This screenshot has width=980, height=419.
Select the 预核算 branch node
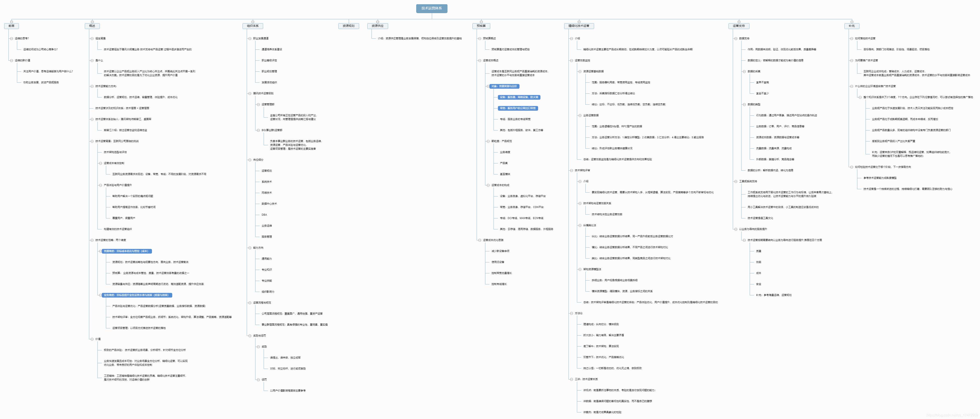tap(481, 26)
